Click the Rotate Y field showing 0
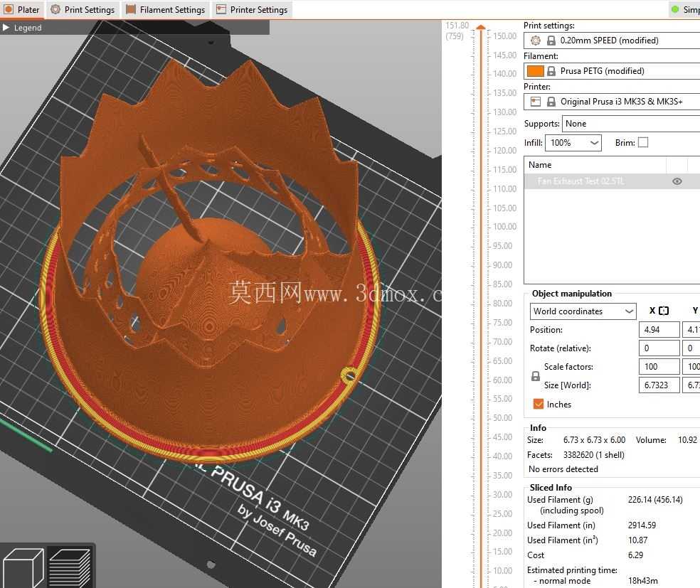Viewport: 700px width, 588px height. 691,348
